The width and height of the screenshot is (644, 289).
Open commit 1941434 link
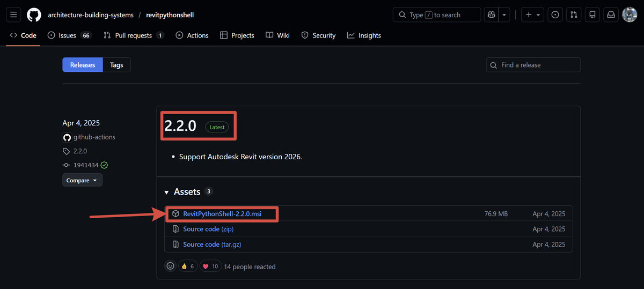(x=85, y=165)
